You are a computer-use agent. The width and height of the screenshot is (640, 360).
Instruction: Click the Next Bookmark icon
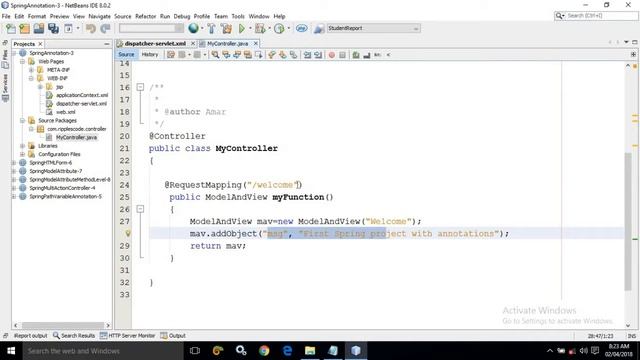coord(282,55)
